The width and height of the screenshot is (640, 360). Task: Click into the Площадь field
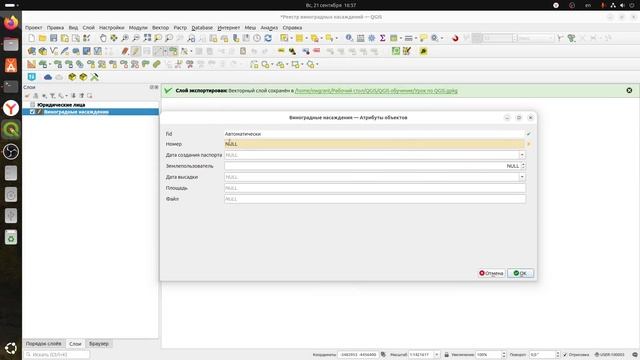[375, 188]
